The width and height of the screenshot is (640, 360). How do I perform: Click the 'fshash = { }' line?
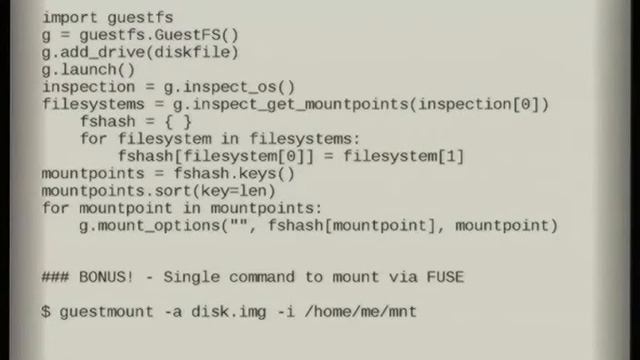136,122
